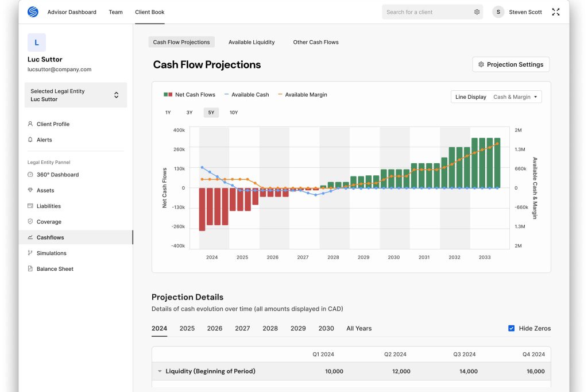
Task: Click the Q3 2024 column header
Action: coord(464,354)
